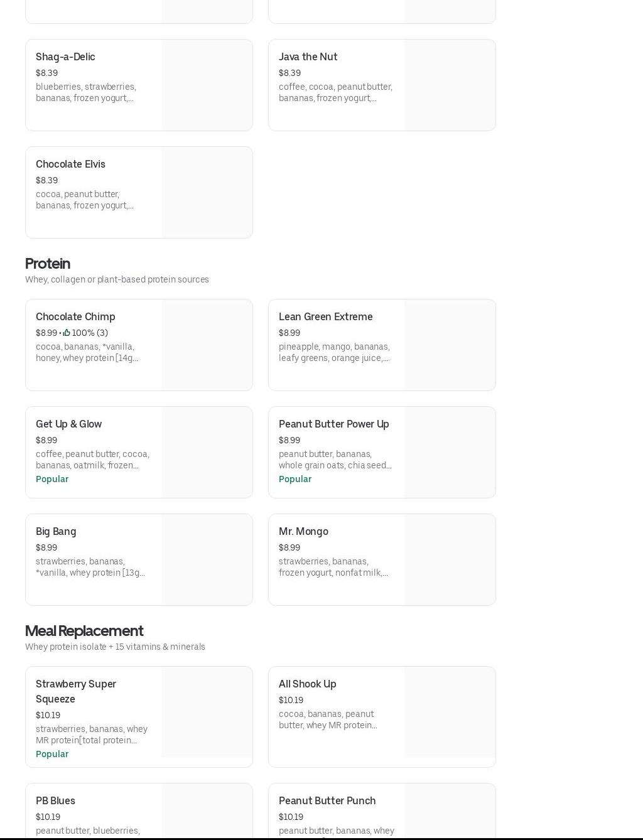Open the Mr. Mongo smoothie item
This screenshot has width=643, height=840.
tap(303, 532)
